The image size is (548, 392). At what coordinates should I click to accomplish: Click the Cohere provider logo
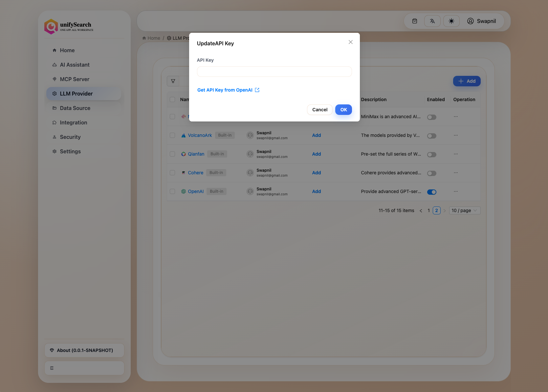pyautogui.click(x=183, y=172)
